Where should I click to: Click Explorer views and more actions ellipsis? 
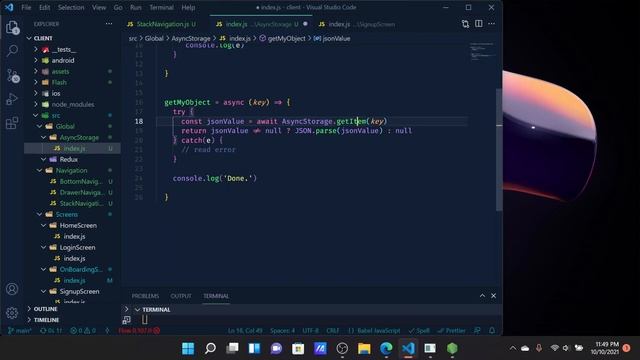coord(109,24)
